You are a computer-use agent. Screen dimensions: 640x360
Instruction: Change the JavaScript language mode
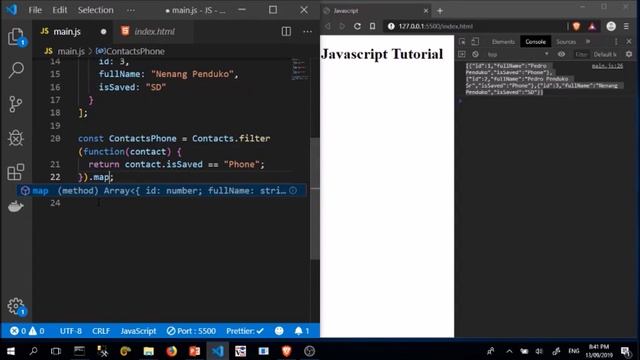[x=138, y=331]
